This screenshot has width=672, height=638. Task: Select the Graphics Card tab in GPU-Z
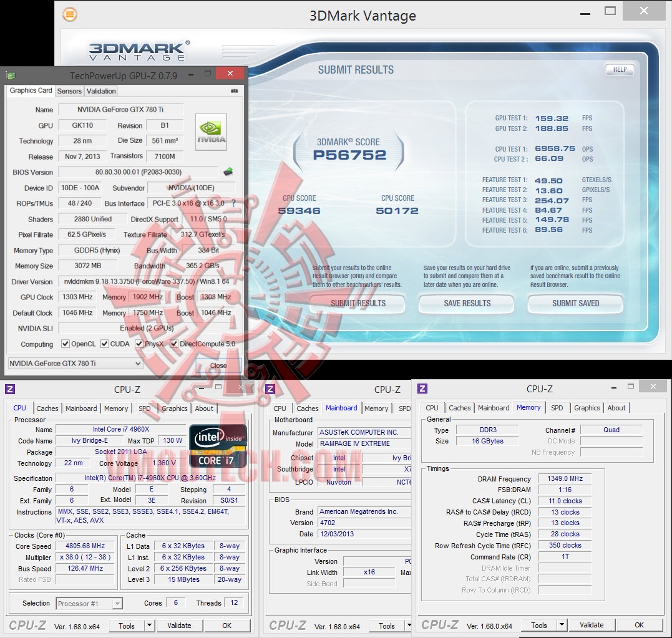coord(31,90)
